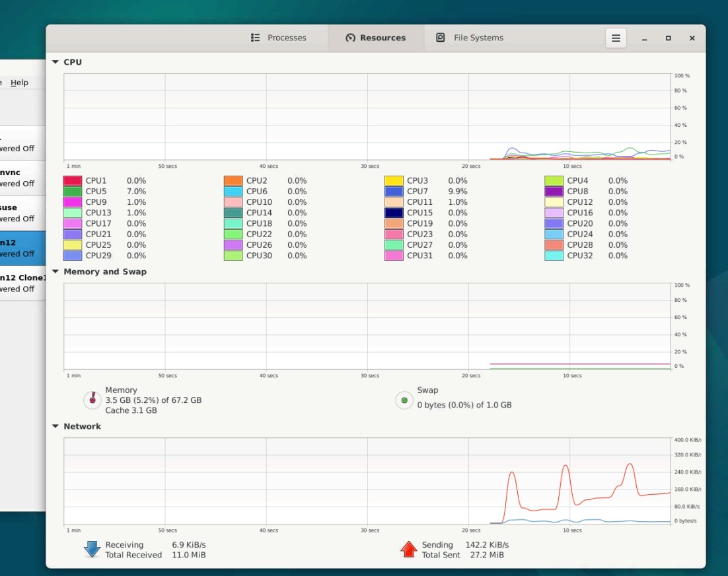The height and width of the screenshot is (576, 728).
Task: Click the Memory pie chart icon
Action: [x=92, y=400]
